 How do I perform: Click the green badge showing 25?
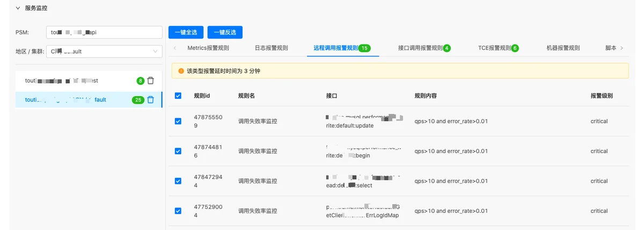tap(138, 100)
